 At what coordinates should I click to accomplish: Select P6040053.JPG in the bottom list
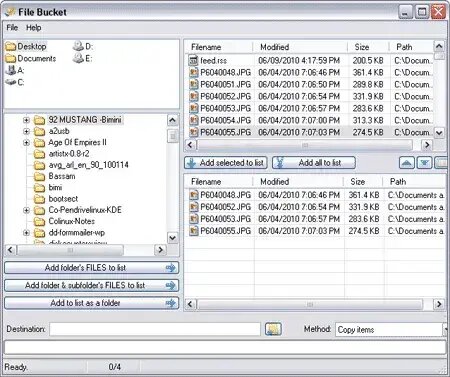[x=225, y=219]
